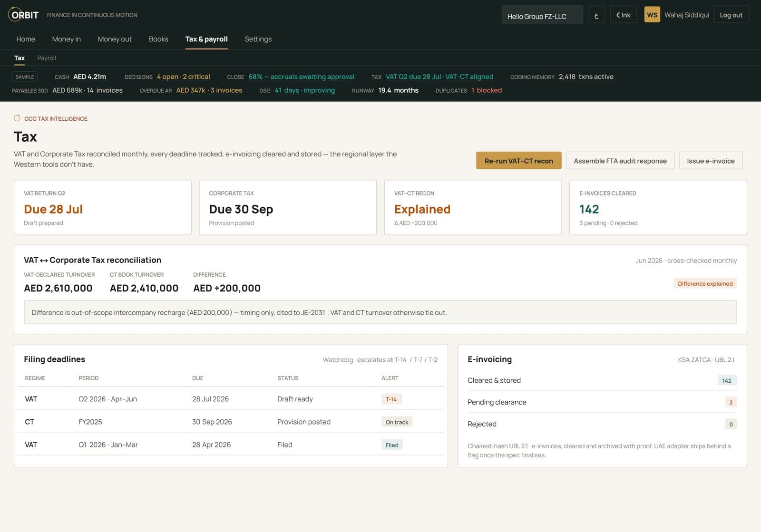Click '19.4 months' runway value

(399, 90)
